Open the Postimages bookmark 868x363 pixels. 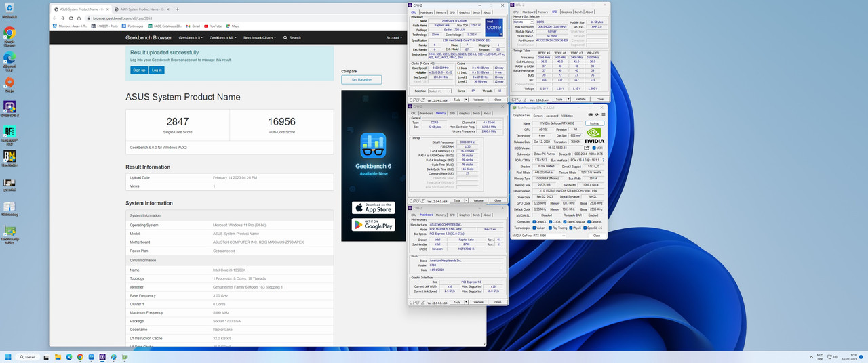(x=133, y=26)
